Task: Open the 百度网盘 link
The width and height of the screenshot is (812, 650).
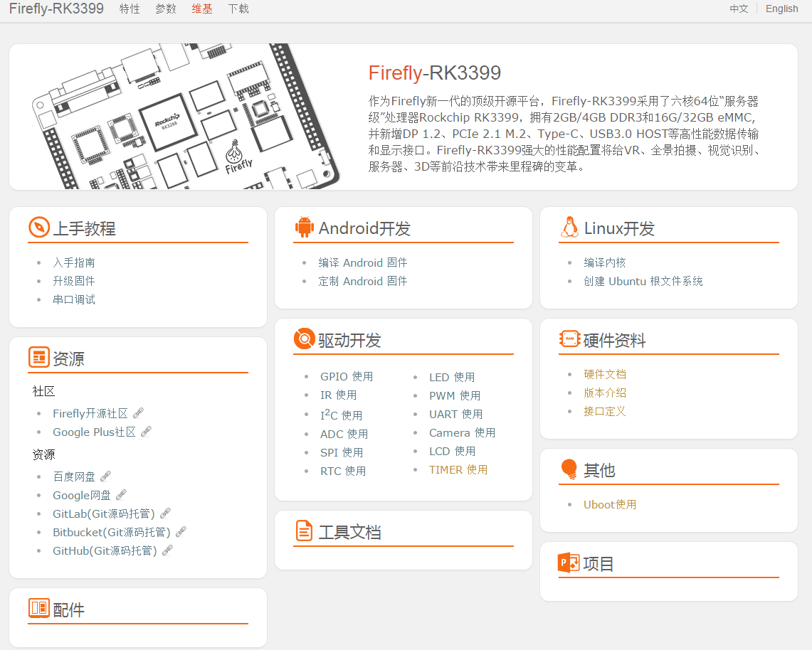Action: pyautogui.click(x=74, y=476)
